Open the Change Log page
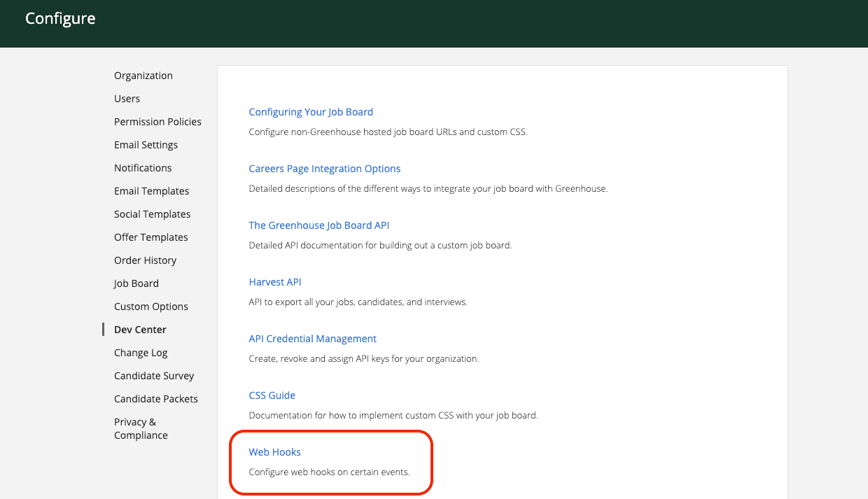868x499 pixels. [x=141, y=353]
